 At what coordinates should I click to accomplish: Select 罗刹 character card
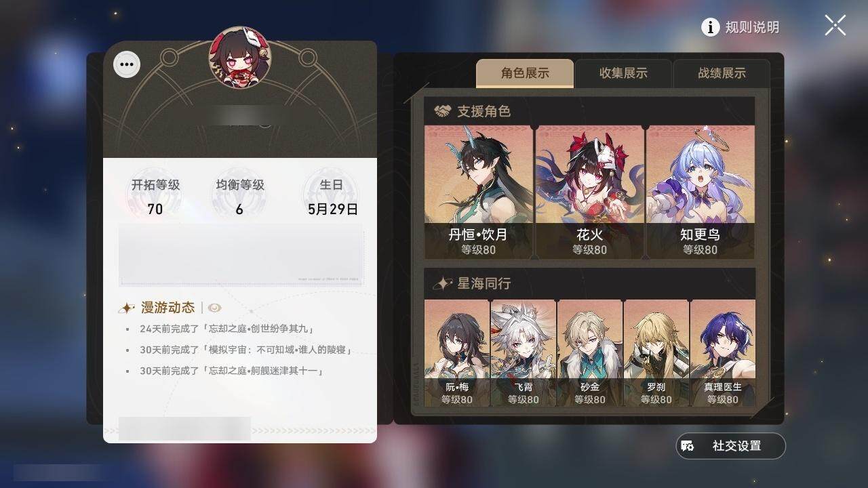(656, 353)
